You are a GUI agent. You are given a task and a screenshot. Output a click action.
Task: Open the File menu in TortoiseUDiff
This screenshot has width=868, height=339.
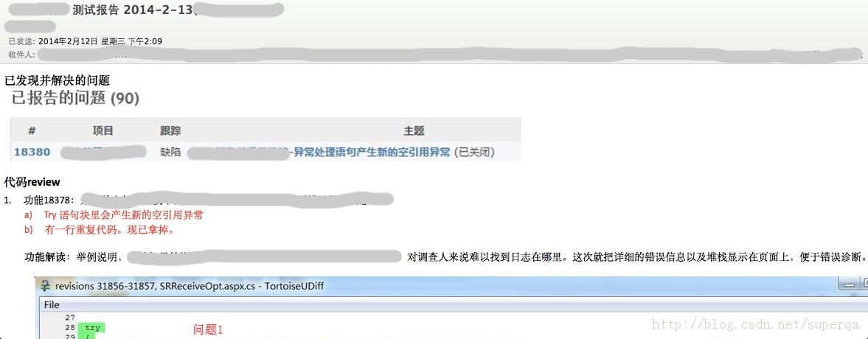coord(52,304)
